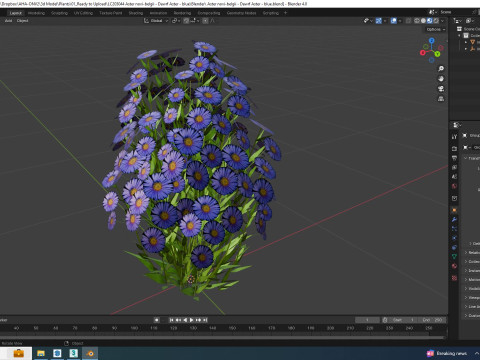
Task: Open the Physics properties tab
Action: 454,238
